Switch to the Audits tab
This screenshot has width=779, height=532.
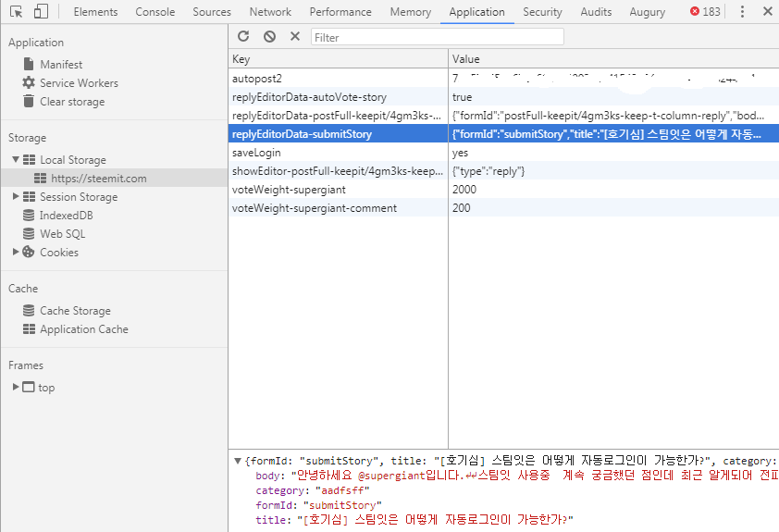click(x=596, y=12)
